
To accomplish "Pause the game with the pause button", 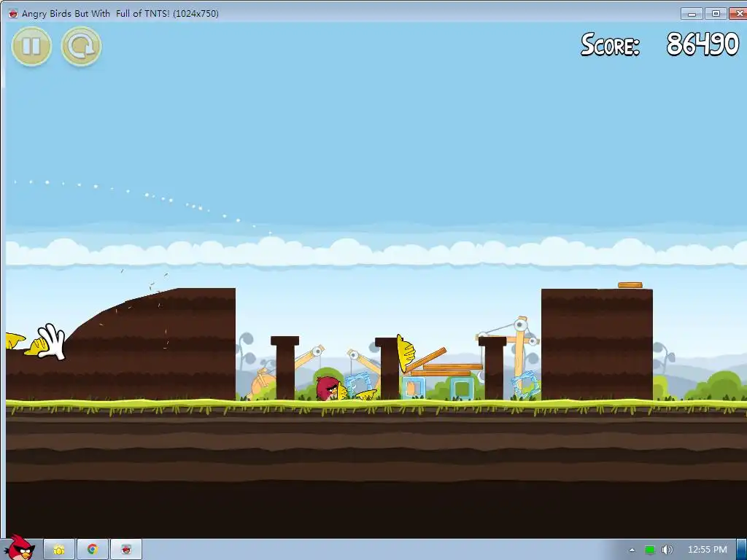I will click(31, 46).
